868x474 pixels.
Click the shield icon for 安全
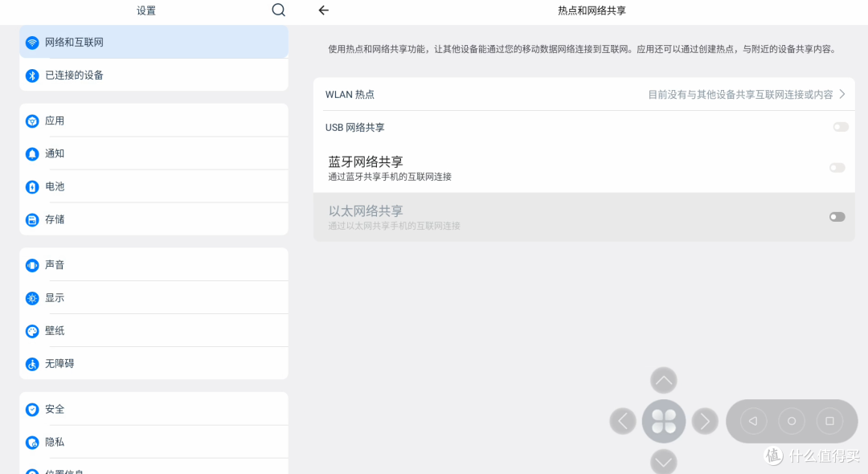coord(32,409)
